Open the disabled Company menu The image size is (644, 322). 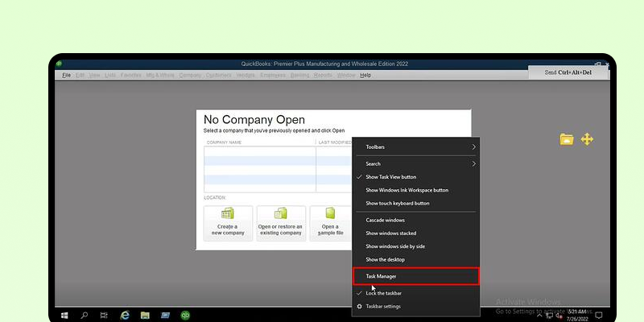(190, 75)
